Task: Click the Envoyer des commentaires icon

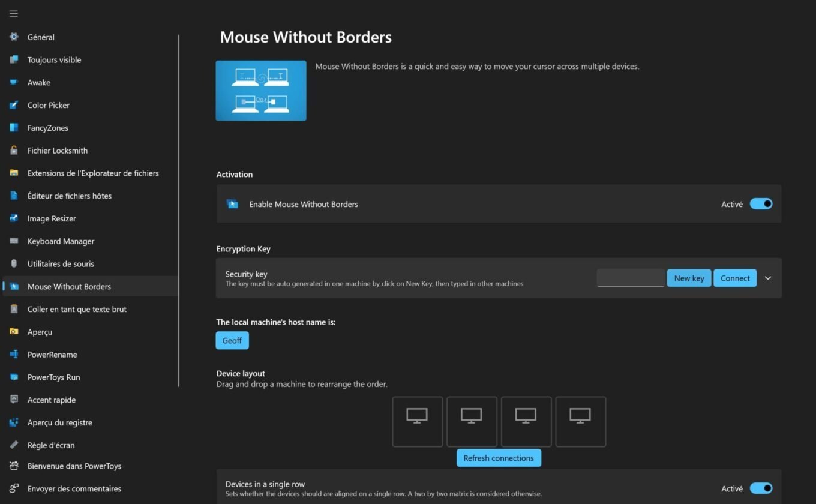Action: coord(14,488)
